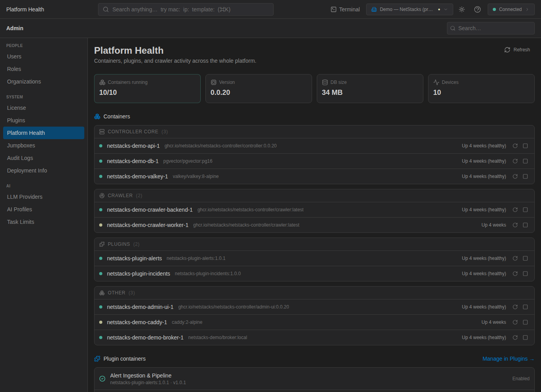This screenshot has width=541, height=392.
Task: Expand the Connected status chevron
Action: click(x=527, y=9)
